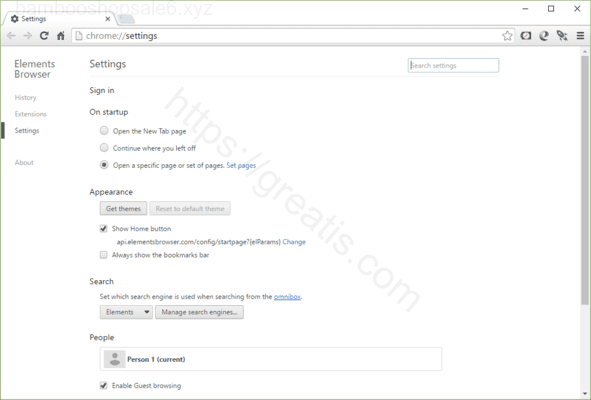The height and width of the screenshot is (400, 591).
Task: Click into the Search settings field
Action: pyautogui.click(x=453, y=65)
